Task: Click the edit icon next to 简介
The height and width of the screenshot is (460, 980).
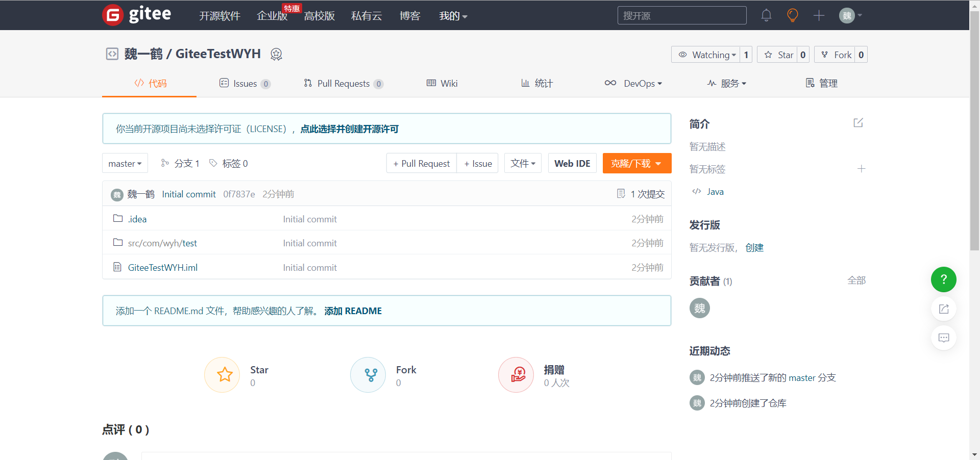Action: pyautogui.click(x=858, y=123)
